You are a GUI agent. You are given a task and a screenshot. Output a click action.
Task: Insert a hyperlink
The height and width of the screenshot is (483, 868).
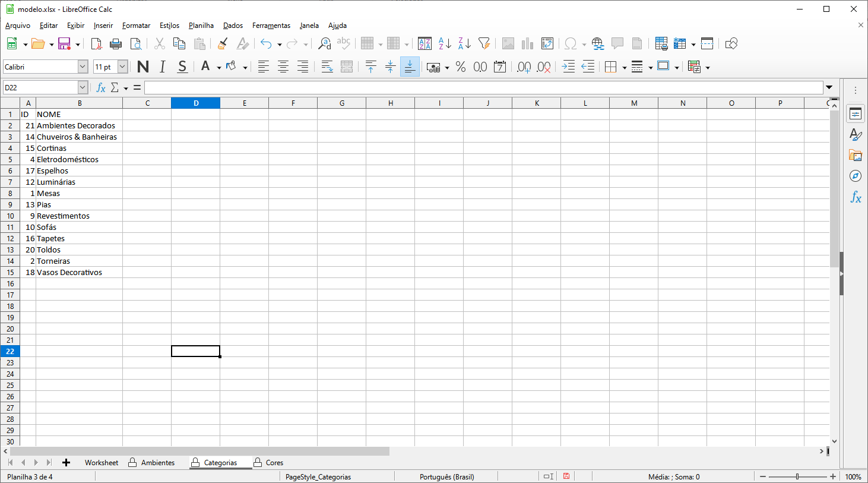tap(598, 43)
